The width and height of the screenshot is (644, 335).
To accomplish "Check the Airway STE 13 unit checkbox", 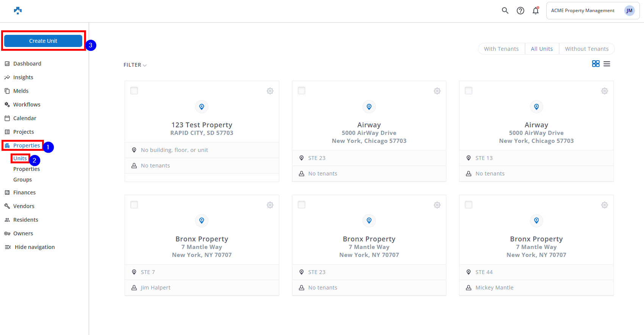I will tap(469, 91).
